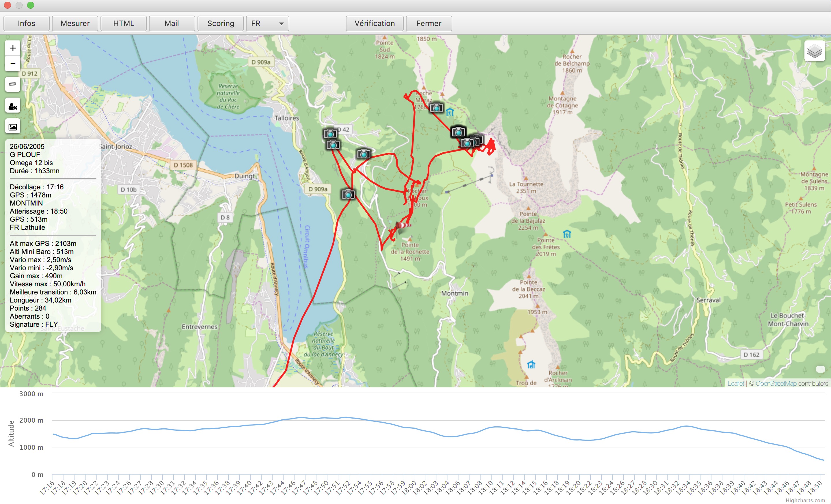Run Vérification of the track
The height and width of the screenshot is (504, 831).
coord(374,23)
